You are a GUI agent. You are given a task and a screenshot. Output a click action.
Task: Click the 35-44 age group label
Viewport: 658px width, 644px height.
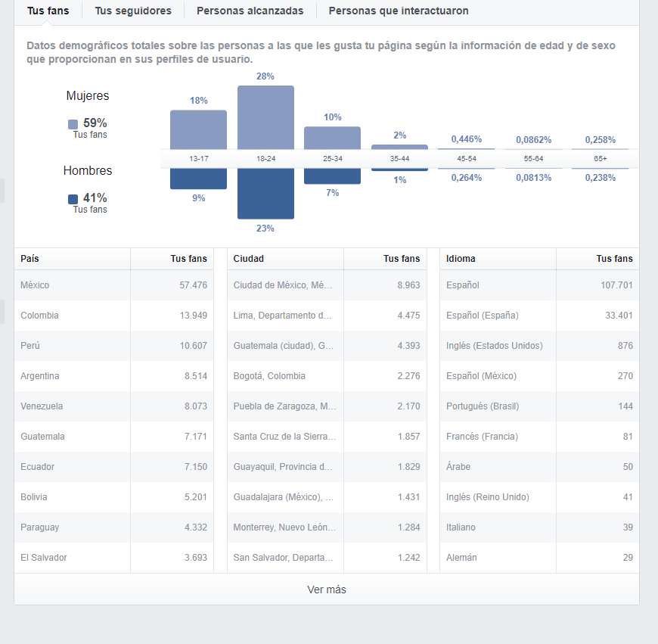(399, 159)
